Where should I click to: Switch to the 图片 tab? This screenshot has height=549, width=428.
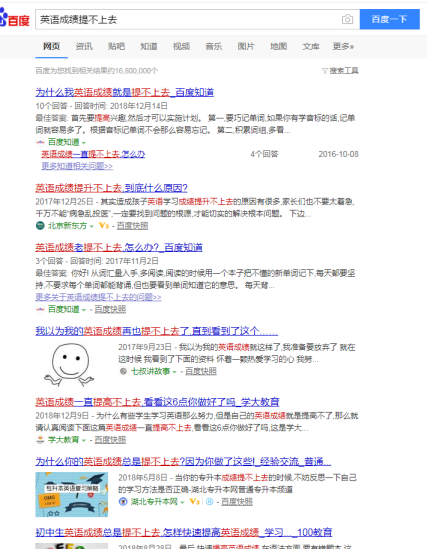coord(246,46)
